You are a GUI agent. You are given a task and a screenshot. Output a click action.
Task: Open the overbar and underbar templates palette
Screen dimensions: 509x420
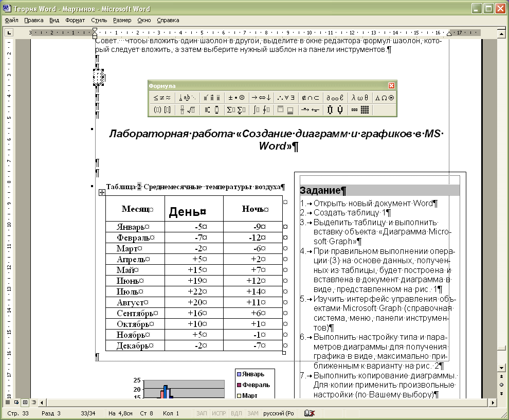tap(286, 110)
